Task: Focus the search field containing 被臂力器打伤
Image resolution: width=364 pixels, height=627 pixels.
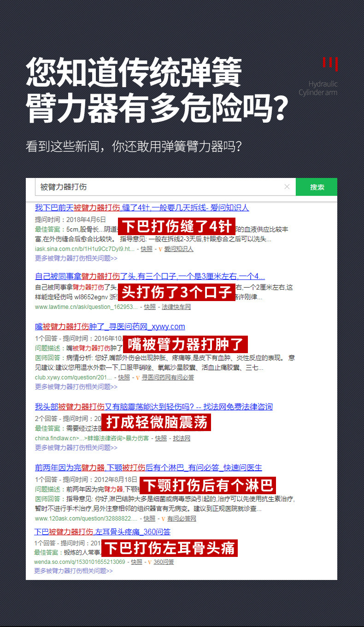Action: pos(165,187)
